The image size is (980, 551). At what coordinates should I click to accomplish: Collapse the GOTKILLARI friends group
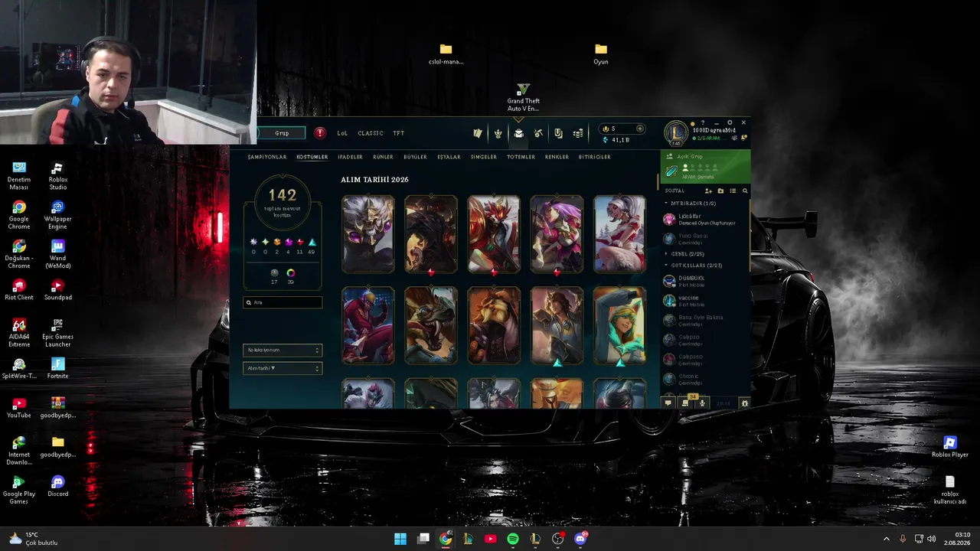pyautogui.click(x=694, y=266)
